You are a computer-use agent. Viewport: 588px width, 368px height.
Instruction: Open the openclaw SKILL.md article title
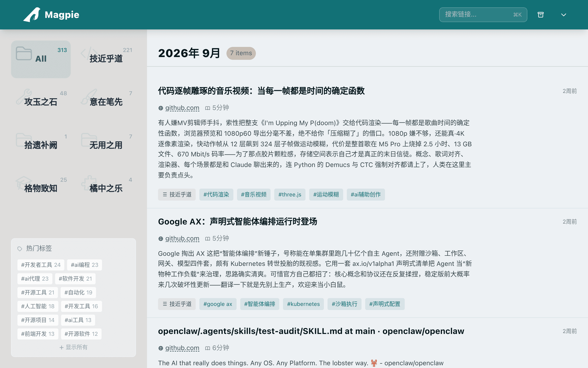311,331
